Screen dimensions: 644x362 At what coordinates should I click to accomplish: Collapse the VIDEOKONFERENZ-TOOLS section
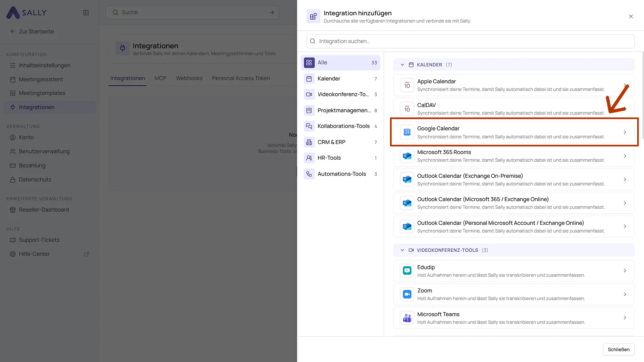point(402,250)
